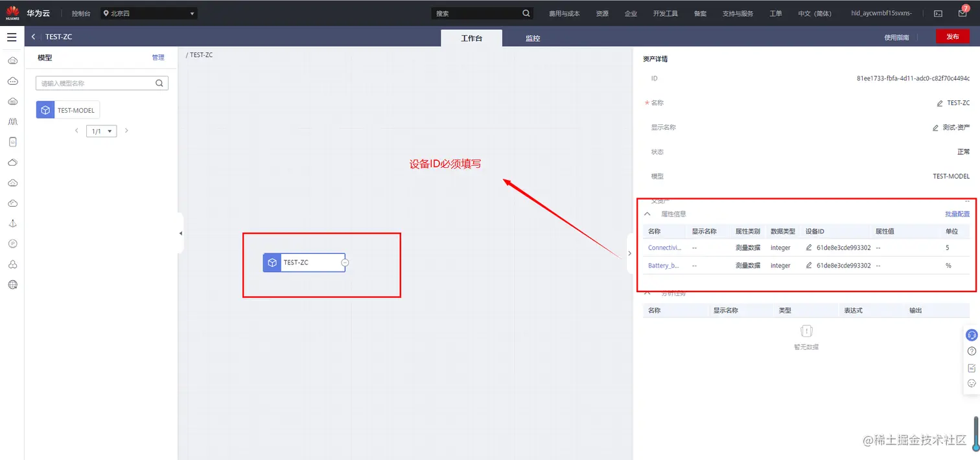Open the sidebar triple-arch icon
The width and height of the screenshot is (980, 460).
click(x=12, y=122)
